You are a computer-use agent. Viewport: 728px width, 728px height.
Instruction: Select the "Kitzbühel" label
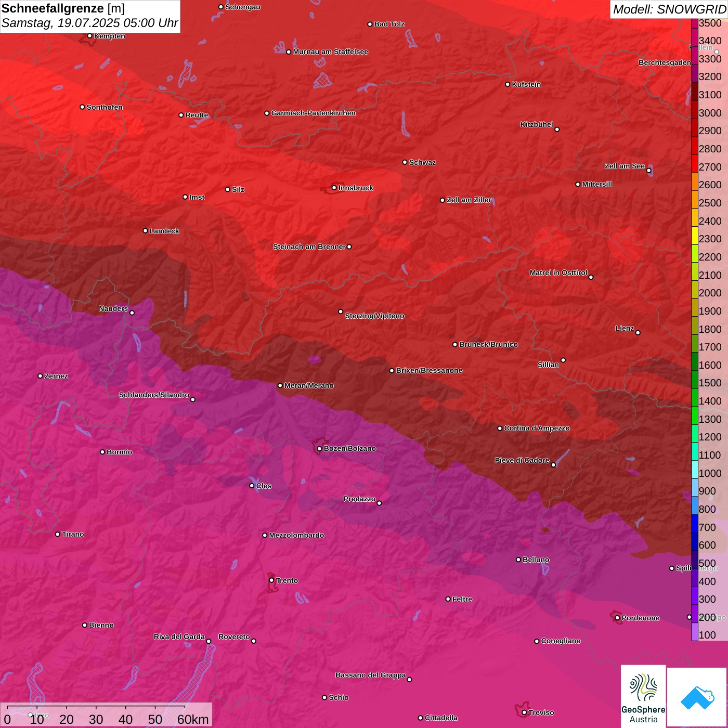537,125
